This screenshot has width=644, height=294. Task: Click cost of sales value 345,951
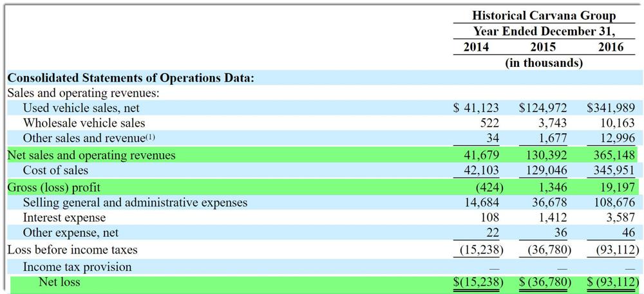[x=613, y=170]
